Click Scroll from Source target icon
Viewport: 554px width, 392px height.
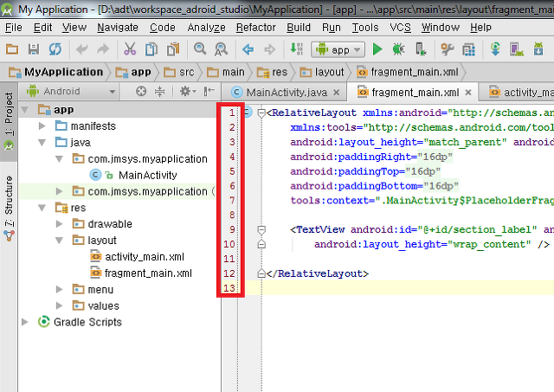coord(141,92)
